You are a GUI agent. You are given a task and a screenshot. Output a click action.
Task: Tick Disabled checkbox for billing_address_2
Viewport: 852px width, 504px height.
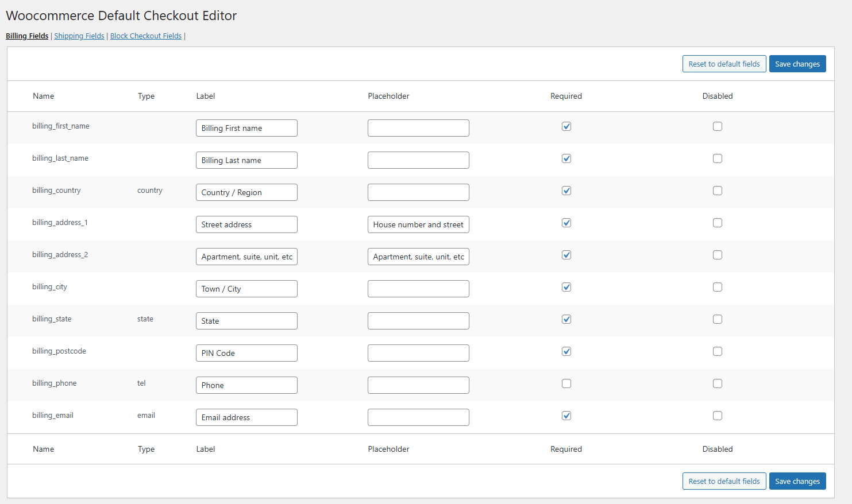coord(718,255)
